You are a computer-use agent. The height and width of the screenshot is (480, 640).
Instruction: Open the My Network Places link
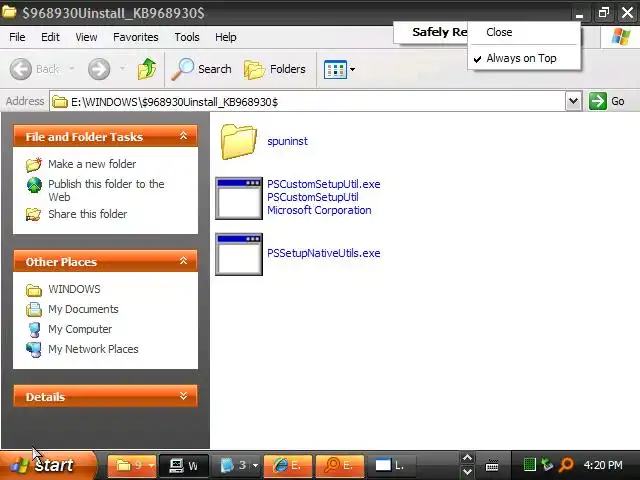pyautogui.click(x=93, y=349)
